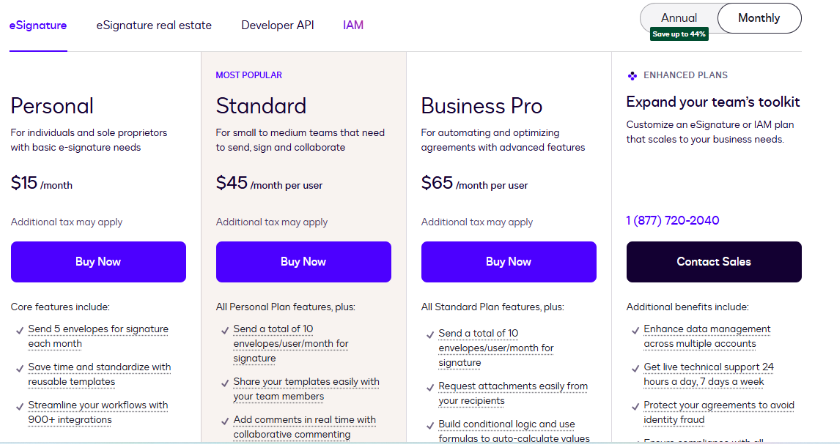Purchase Business Pro with Buy Now
The image size is (840, 448).
[508, 262]
